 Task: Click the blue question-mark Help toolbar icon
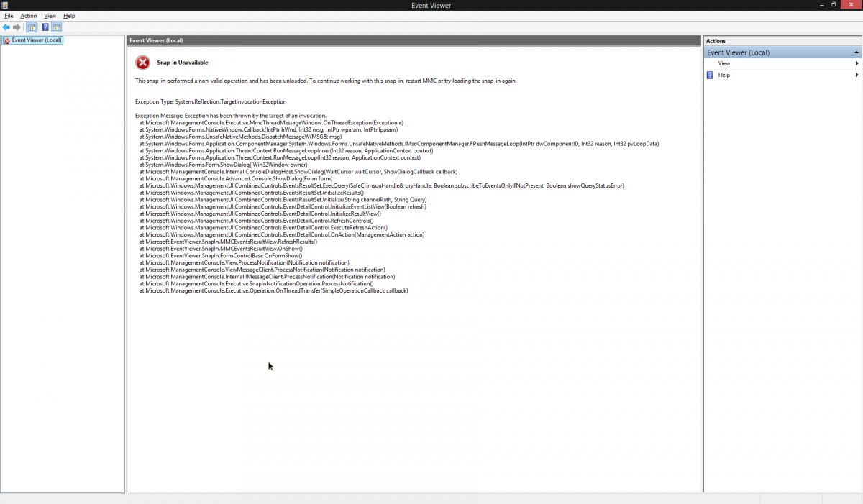click(45, 27)
